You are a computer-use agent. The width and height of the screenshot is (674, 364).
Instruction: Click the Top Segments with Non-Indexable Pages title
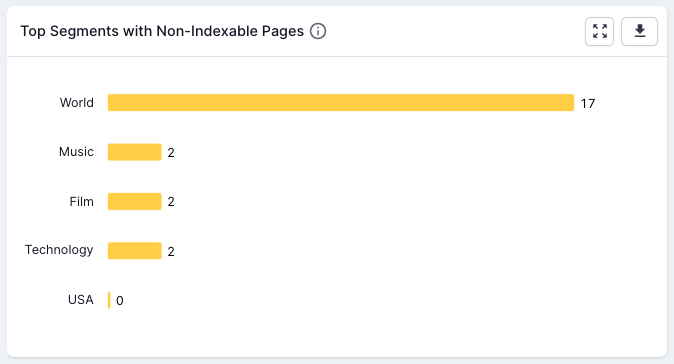pyautogui.click(x=162, y=31)
